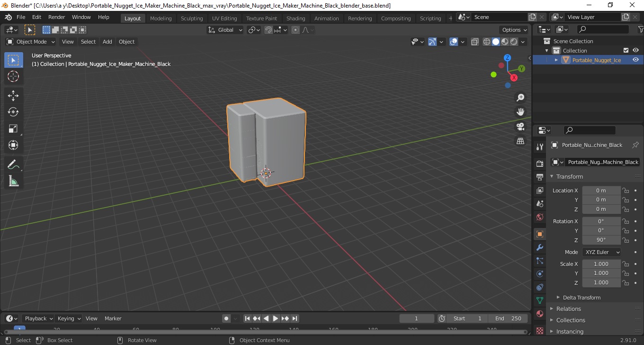Image resolution: width=644 pixels, height=345 pixels.
Task: Select the Measure ruler tool
Action: tap(13, 181)
